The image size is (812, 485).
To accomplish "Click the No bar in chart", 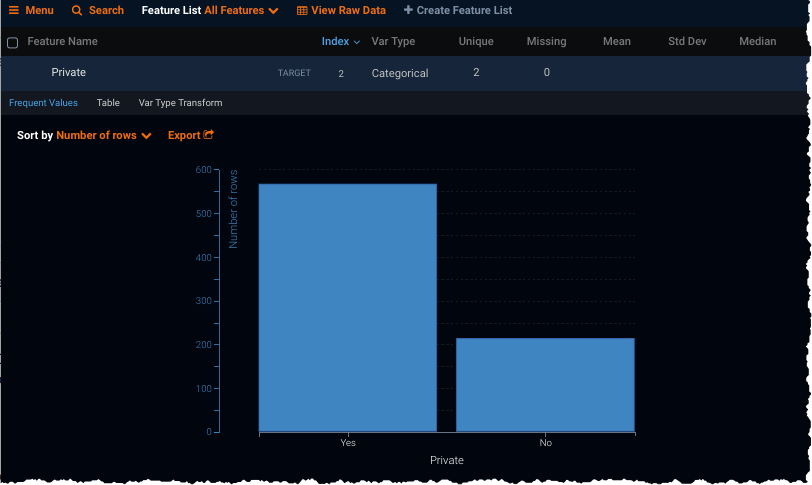I will click(x=545, y=384).
